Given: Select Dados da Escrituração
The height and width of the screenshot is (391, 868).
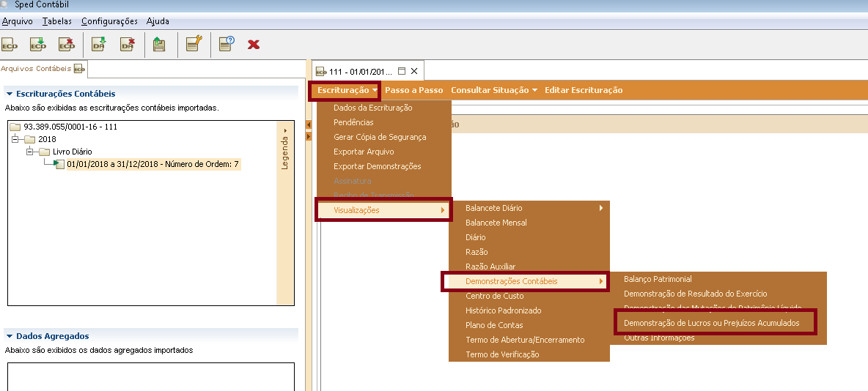Looking at the screenshot, I should pos(384,108).
